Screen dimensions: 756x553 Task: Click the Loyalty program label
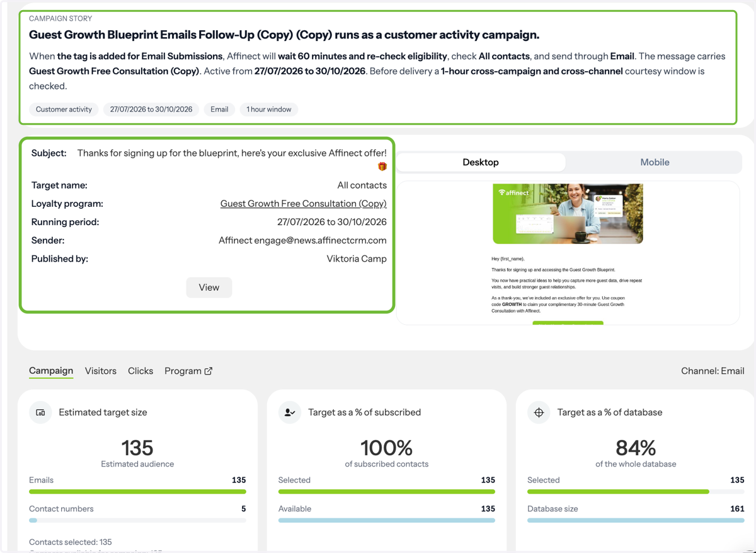click(67, 204)
